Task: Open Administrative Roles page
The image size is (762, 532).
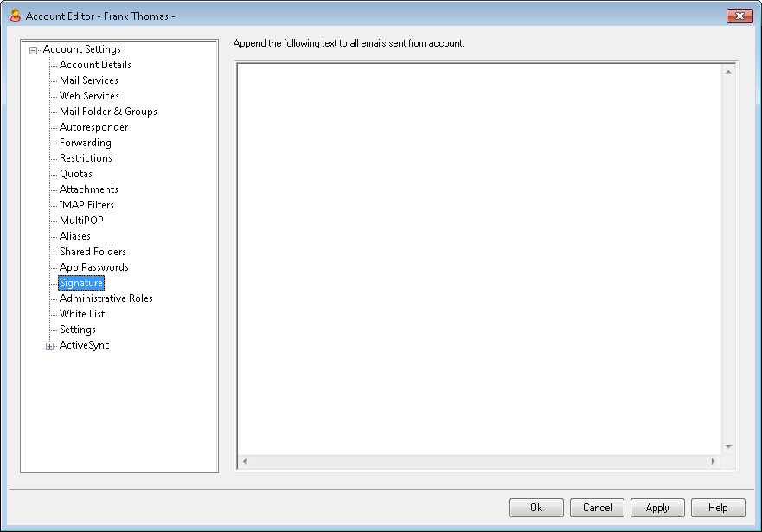Action: coord(106,298)
